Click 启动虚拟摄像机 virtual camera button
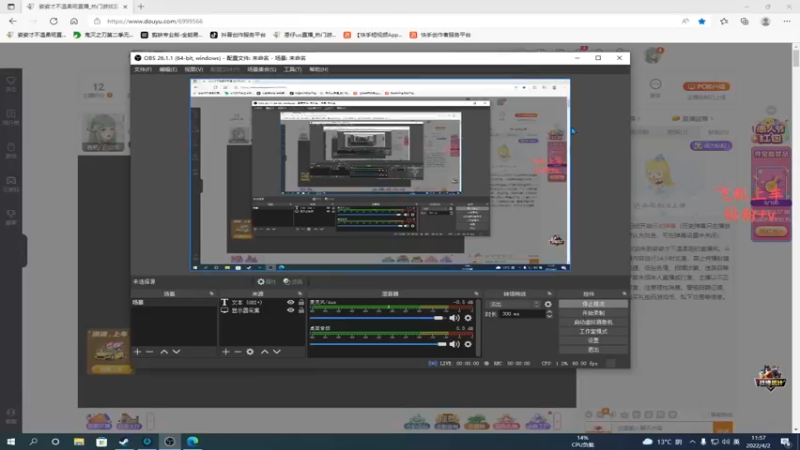The height and width of the screenshot is (450, 800). 593,322
